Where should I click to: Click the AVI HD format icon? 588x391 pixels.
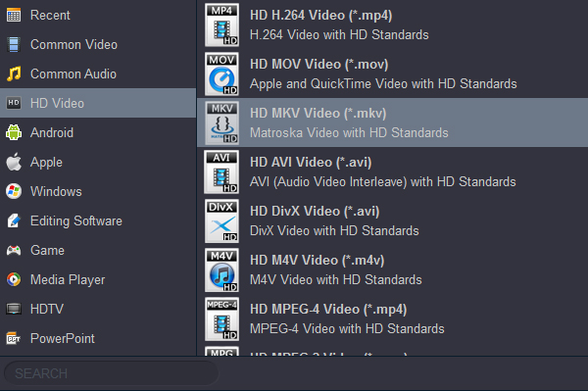tap(221, 172)
